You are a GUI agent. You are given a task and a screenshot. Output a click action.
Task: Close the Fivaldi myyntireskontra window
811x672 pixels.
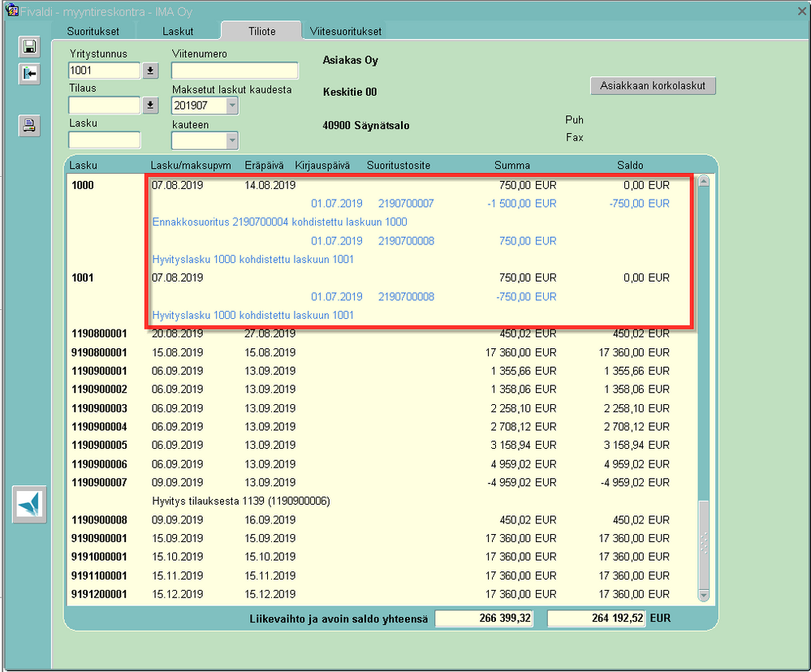pyautogui.click(x=801, y=11)
